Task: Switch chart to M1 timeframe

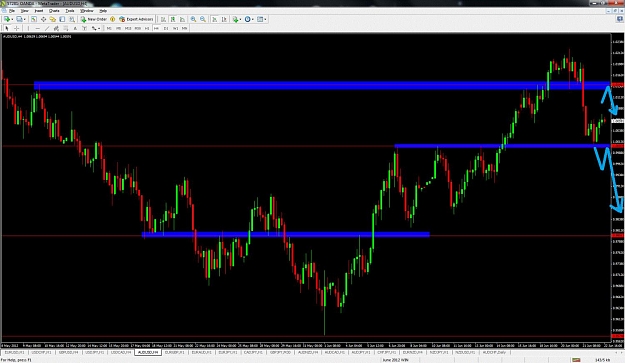Action: point(109,28)
